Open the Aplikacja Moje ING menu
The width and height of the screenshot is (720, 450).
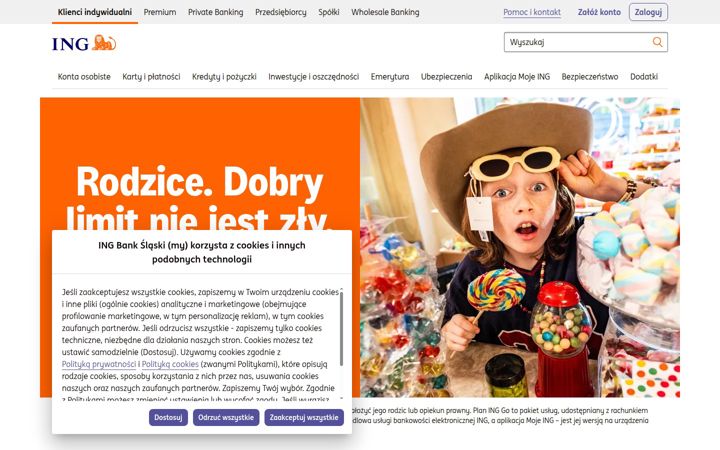coord(517,77)
